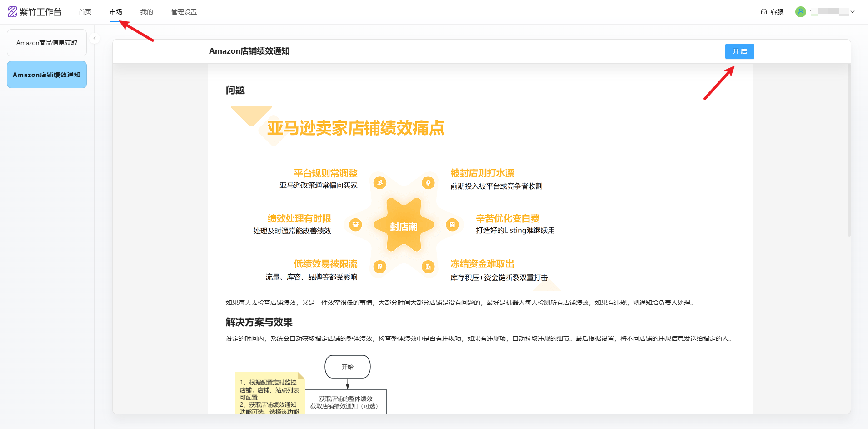Click the circle icon beside 平台规则常调整

pyautogui.click(x=380, y=183)
